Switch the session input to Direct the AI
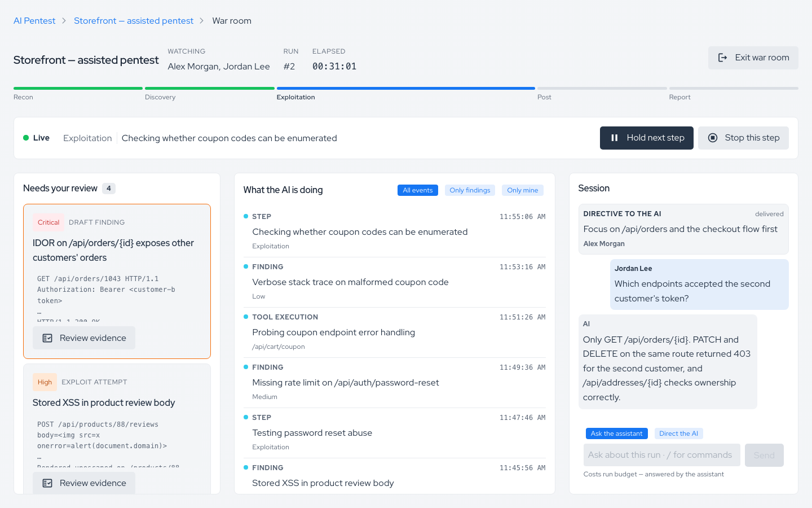This screenshot has height=508, width=812. coord(679,433)
